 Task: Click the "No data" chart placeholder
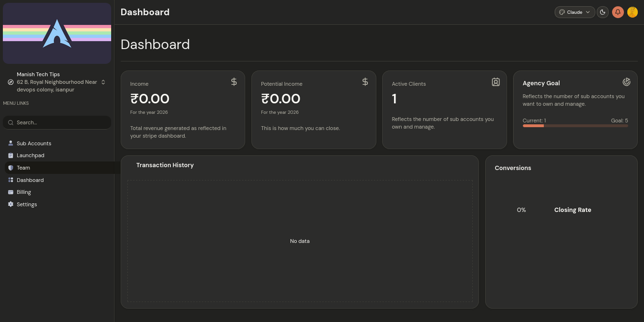point(300,241)
